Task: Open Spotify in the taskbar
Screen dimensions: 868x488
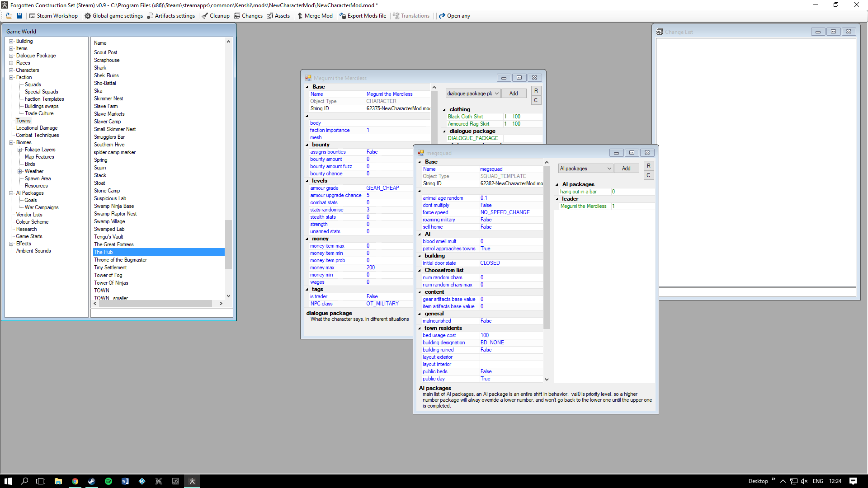Action: coord(108,481)
